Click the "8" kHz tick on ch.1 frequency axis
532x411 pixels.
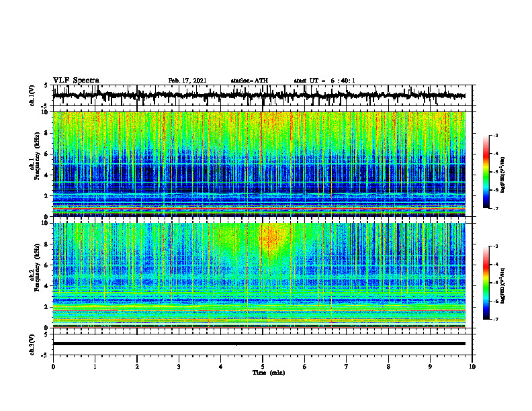[46, 133]
